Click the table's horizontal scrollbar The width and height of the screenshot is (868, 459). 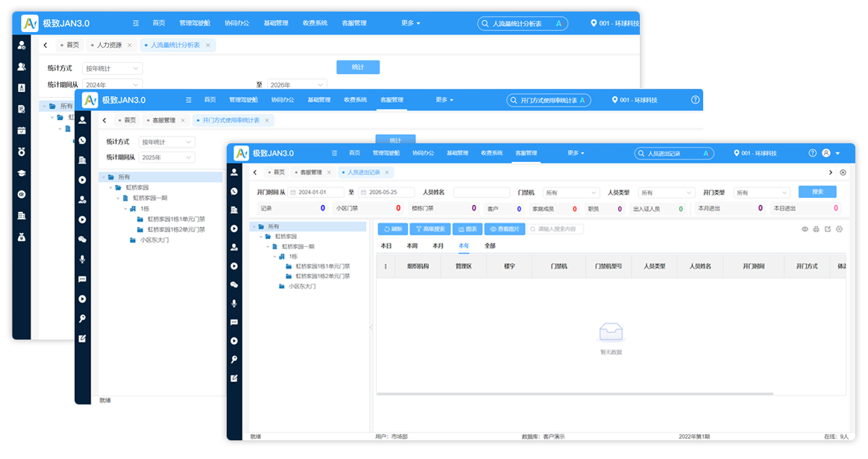[x=575, y=393]
